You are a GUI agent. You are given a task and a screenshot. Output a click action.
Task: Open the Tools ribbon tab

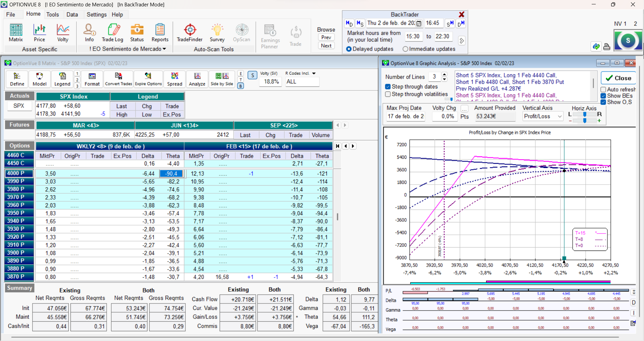53,14
